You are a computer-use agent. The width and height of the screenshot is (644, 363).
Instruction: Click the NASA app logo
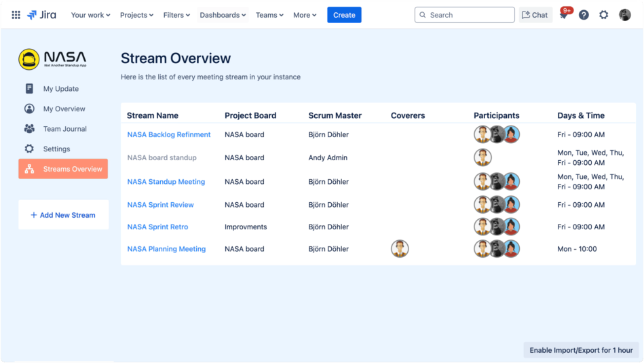pos(52,60)
